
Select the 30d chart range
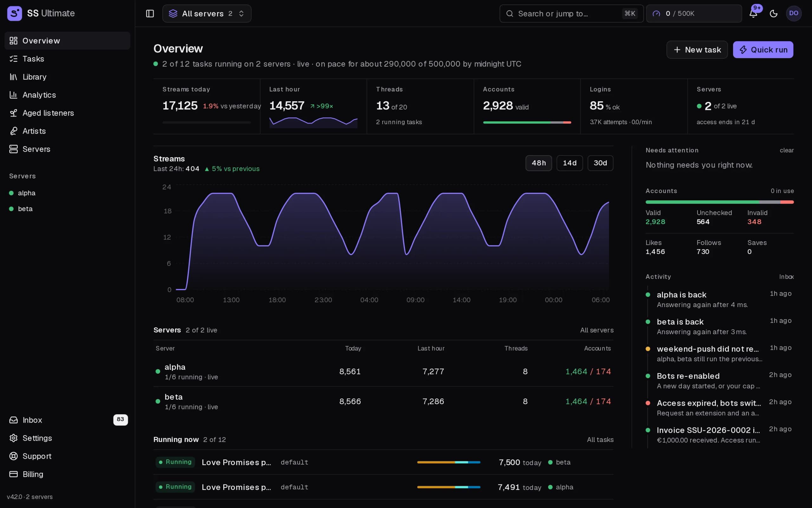point(600,163)
